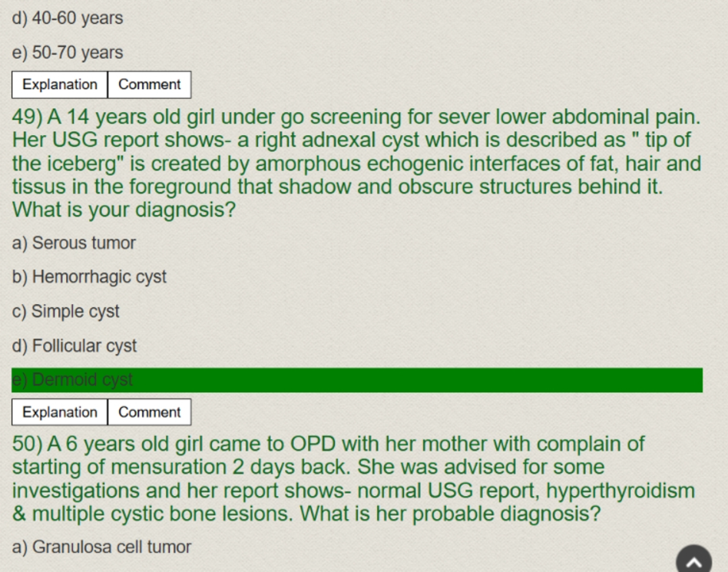Pick option d) Follicular cyst
This screenshot has width=728, height=572.
tap(74, 346)
